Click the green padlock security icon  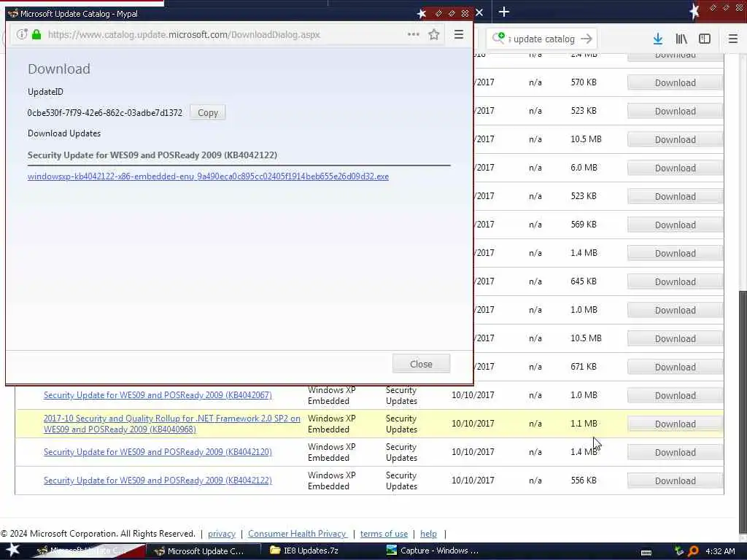click(36, 34)
